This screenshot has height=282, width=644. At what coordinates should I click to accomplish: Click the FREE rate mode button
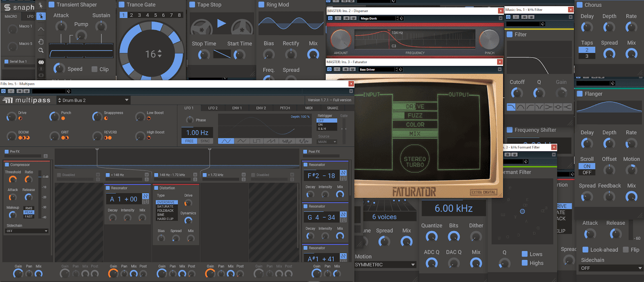tap(189, 141)
